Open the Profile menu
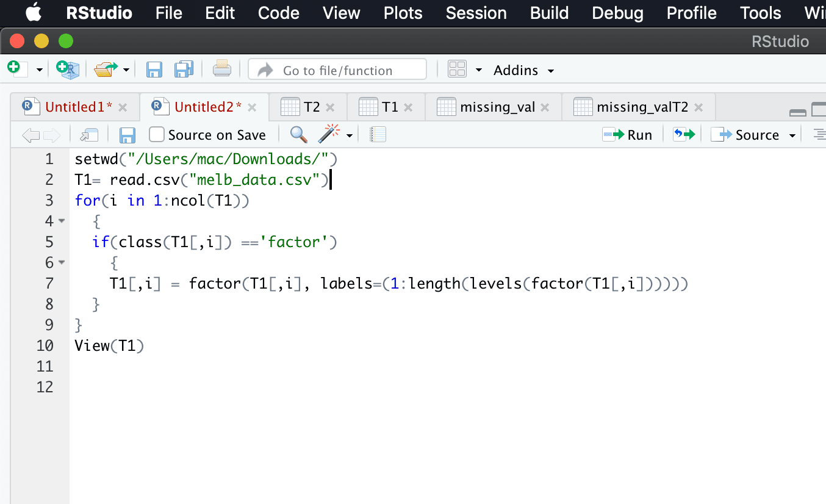826x504 pixels. pyautogui.click(x=692, y=13)
